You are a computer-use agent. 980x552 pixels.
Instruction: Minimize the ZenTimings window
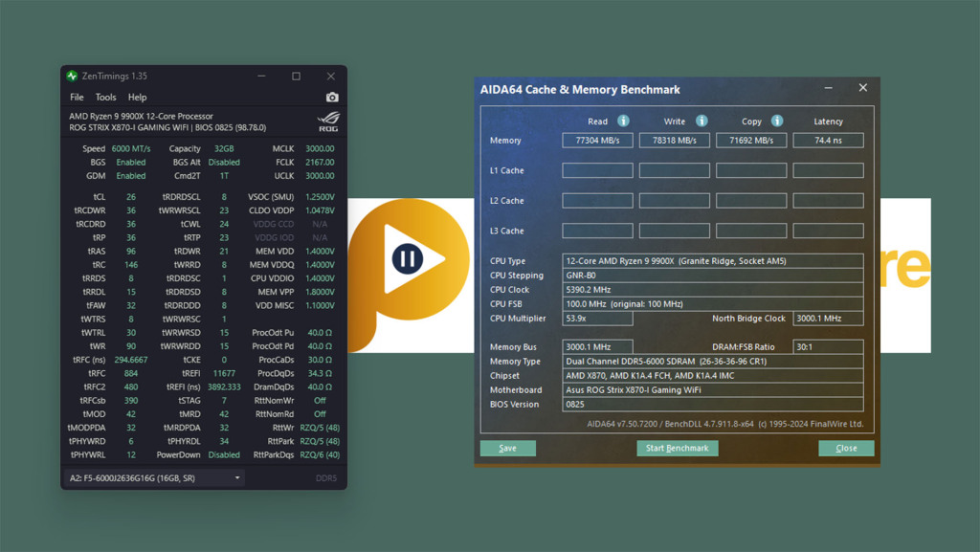(x=262, y=77)
